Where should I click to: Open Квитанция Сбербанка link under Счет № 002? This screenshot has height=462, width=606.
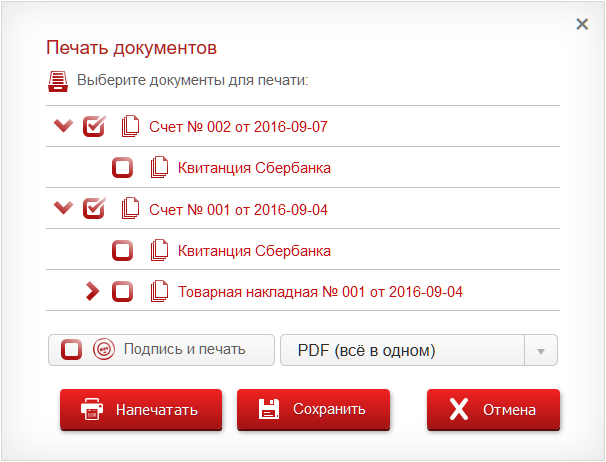point(254,168)
